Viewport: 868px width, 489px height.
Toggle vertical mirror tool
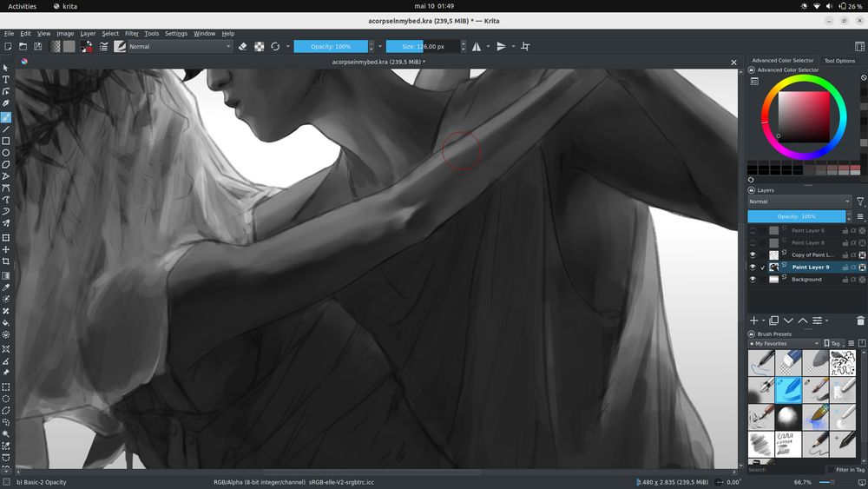pos(502,47)
